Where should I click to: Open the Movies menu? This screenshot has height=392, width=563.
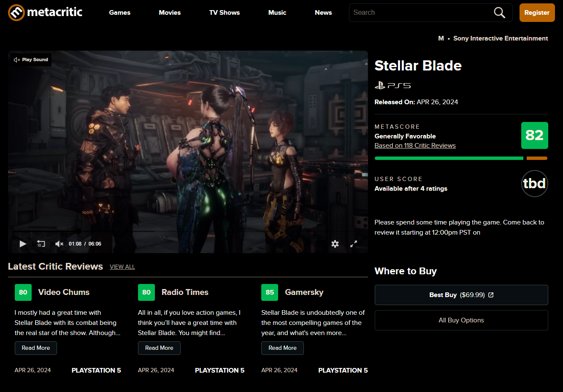(170, 13)
